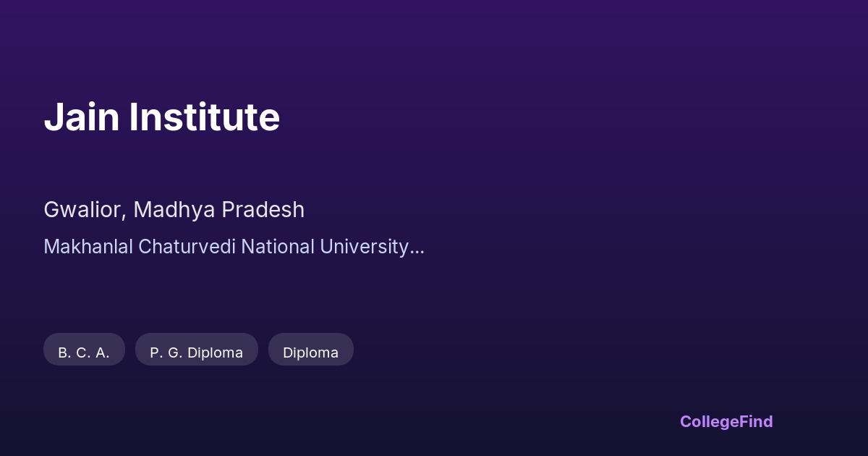Choose the plain Diploma course tag
Screen dimensions: 868x456
coord(310,352)
